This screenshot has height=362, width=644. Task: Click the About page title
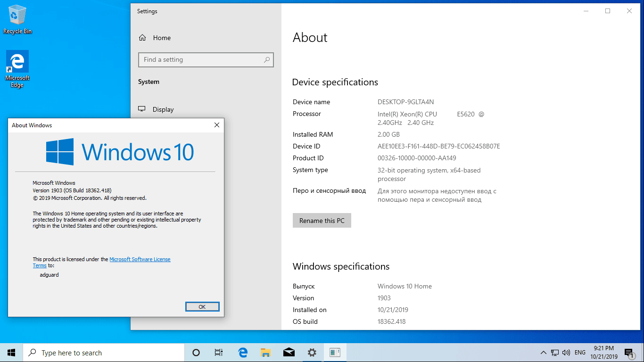pos(310,38)
